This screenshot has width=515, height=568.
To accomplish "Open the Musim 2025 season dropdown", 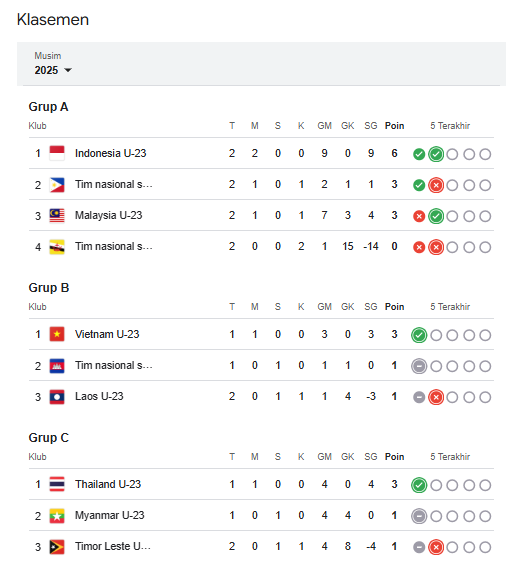I will (53, 70).
